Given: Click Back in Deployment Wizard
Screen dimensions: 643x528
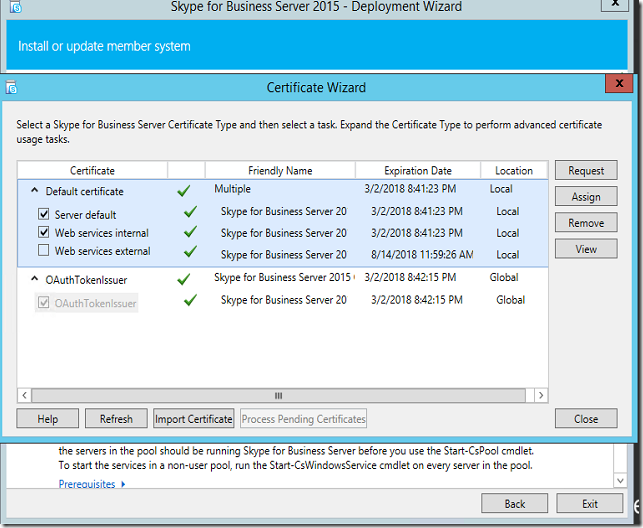Looking at the screenshot, I should tap(514, 503).
